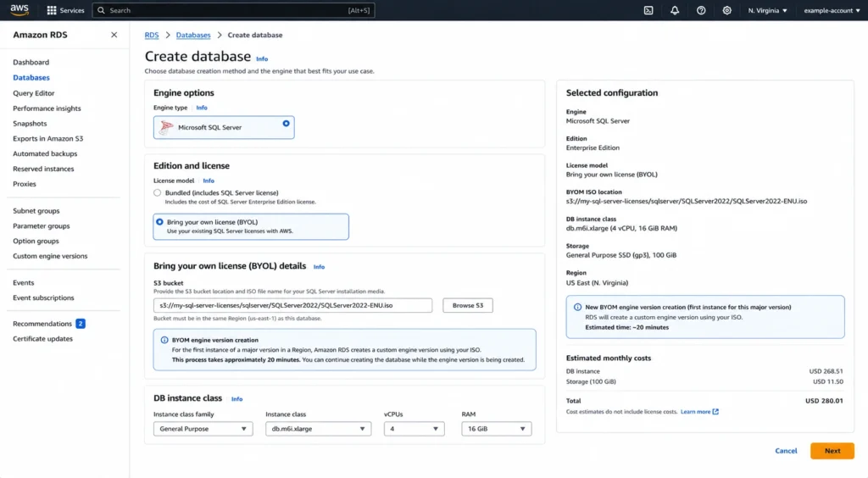
Task: Open Query Editor in sidebar
Action: 34,93
